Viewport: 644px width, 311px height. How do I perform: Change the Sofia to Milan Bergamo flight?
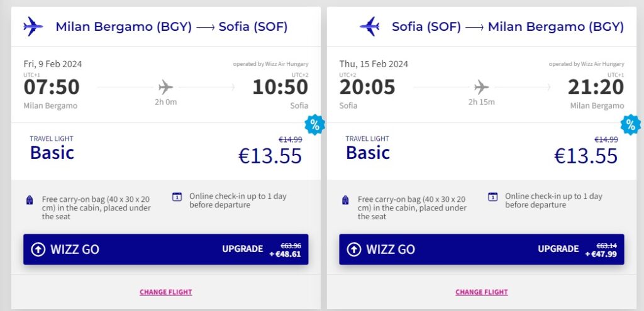[x=481, y=292]
